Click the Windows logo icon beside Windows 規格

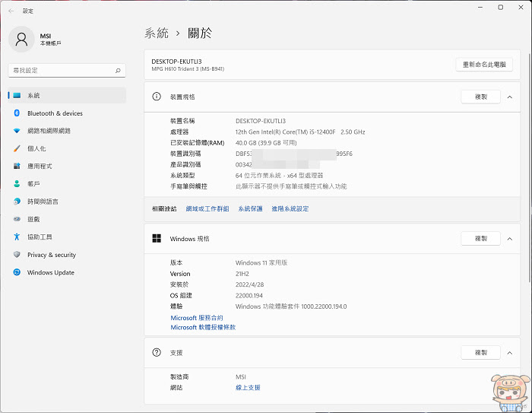point(157,238)
